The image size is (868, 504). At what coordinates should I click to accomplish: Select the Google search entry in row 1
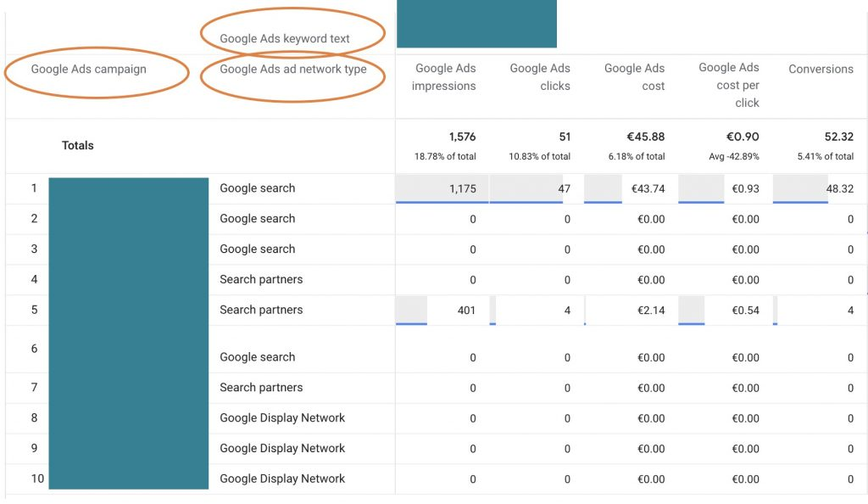pos(256,188)
